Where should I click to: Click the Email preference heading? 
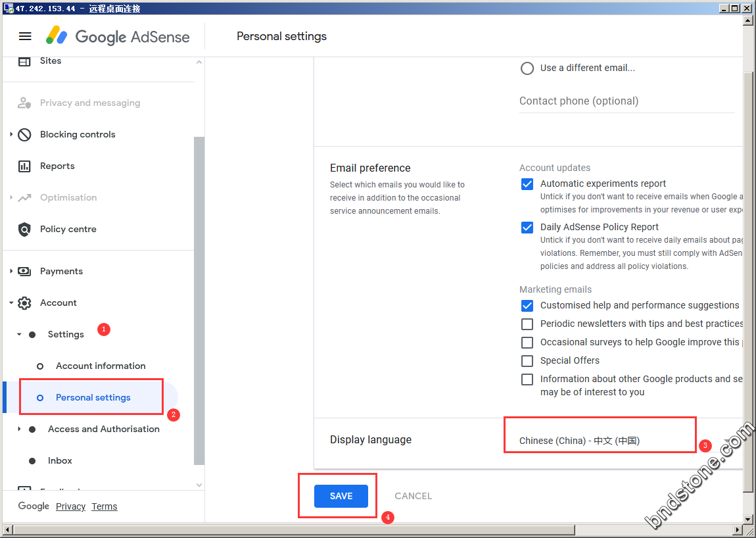[370, 168]
